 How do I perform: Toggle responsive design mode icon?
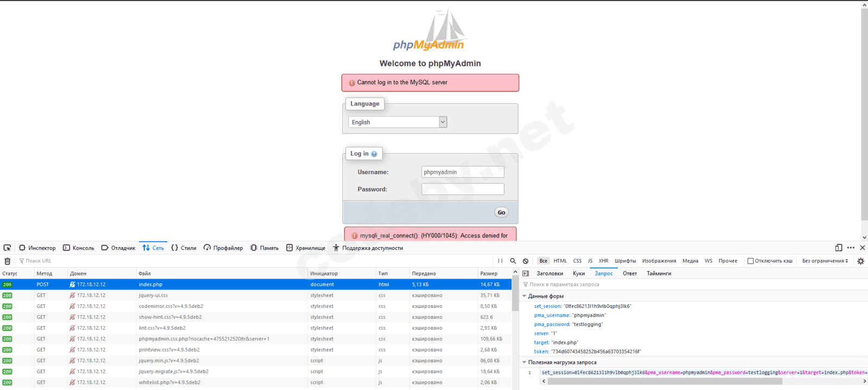(x=839, y=248)
